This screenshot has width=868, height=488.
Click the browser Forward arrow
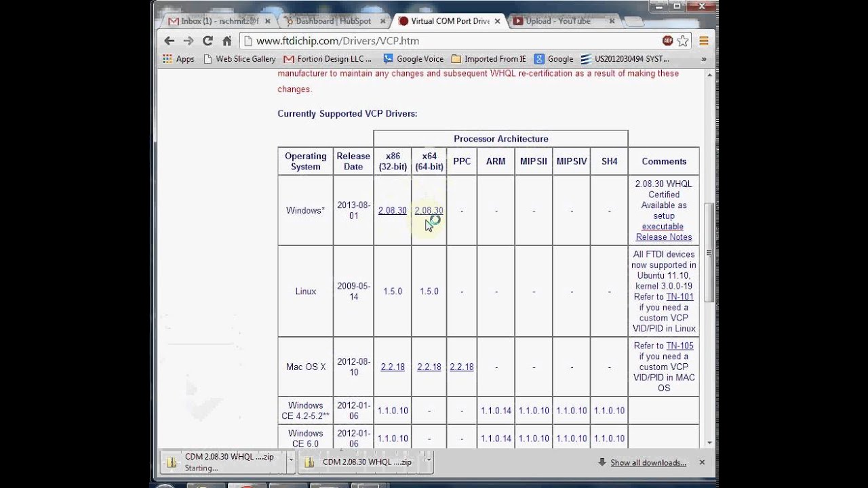click(189, 41)
